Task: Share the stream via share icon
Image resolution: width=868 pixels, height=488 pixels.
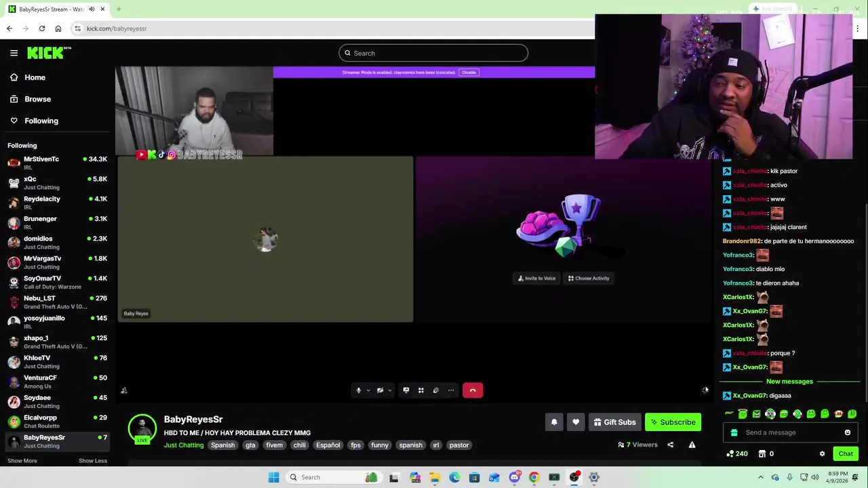Action: (x=670, y=445)
